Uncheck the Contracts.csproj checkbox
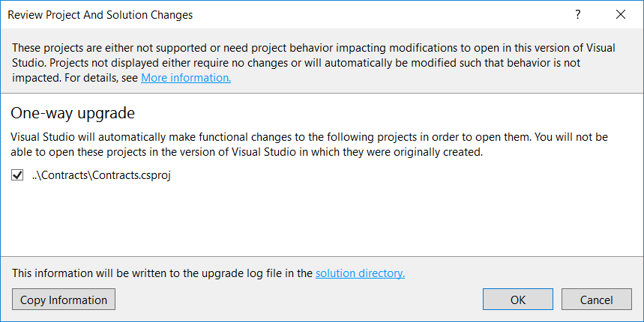 17,175
